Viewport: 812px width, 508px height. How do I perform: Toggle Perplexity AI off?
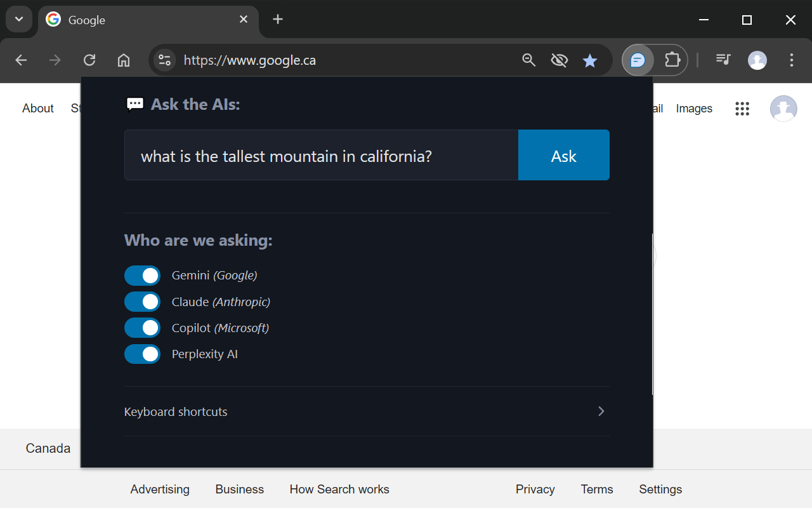coord(142,354)
